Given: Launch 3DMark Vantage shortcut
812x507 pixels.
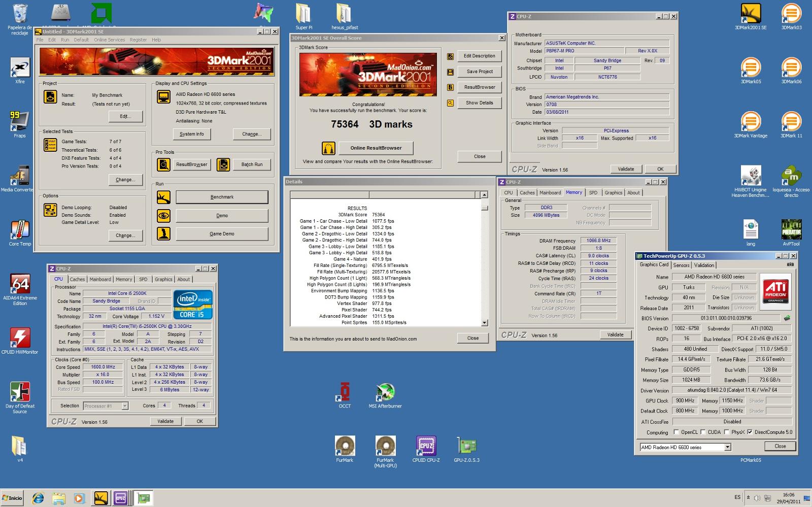Looking at the screenshot, I should pos(751,124).
